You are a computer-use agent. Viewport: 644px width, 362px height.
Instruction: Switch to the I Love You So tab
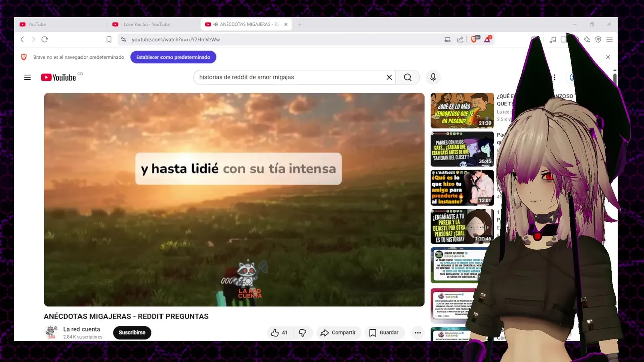click(x=153, y=24)
